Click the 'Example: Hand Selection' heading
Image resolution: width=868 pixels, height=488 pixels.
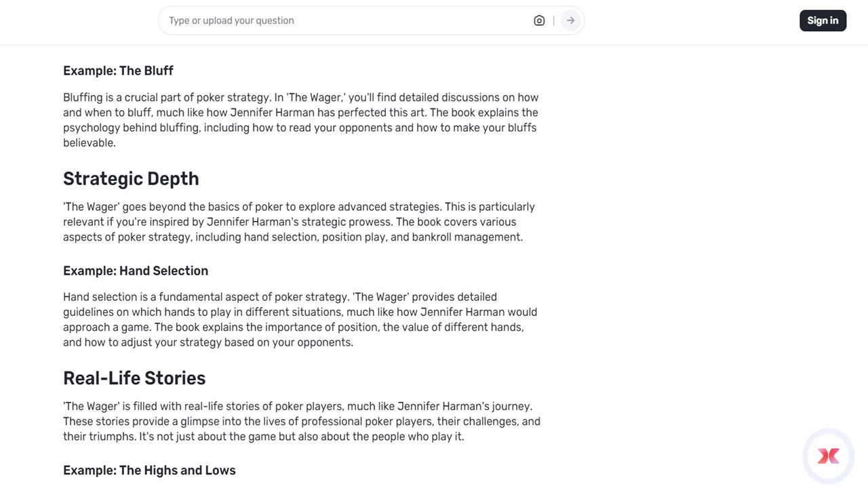click(136, 270)
